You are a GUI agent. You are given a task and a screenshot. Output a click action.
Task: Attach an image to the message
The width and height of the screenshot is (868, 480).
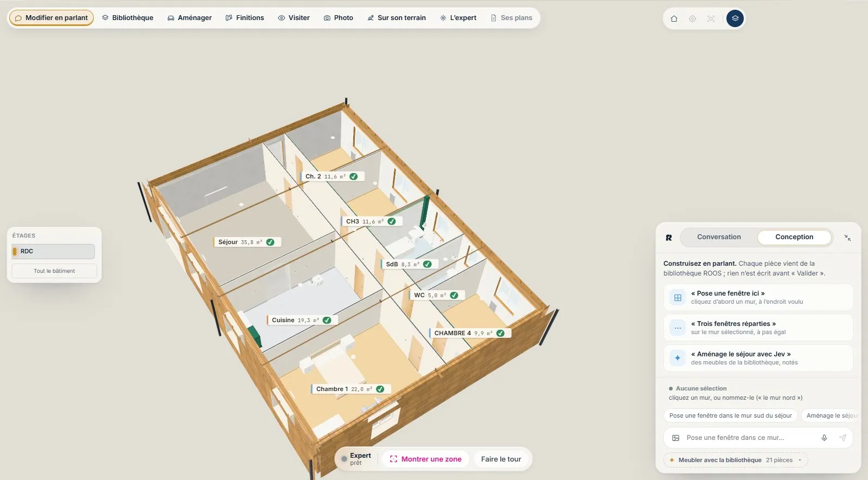tap(676, 438)
